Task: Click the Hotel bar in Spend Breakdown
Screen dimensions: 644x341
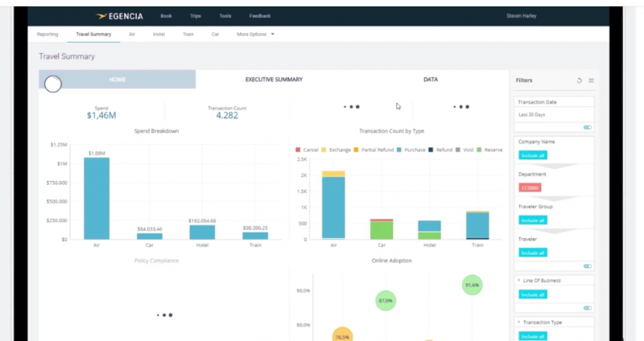Action: tap(202, 232)
